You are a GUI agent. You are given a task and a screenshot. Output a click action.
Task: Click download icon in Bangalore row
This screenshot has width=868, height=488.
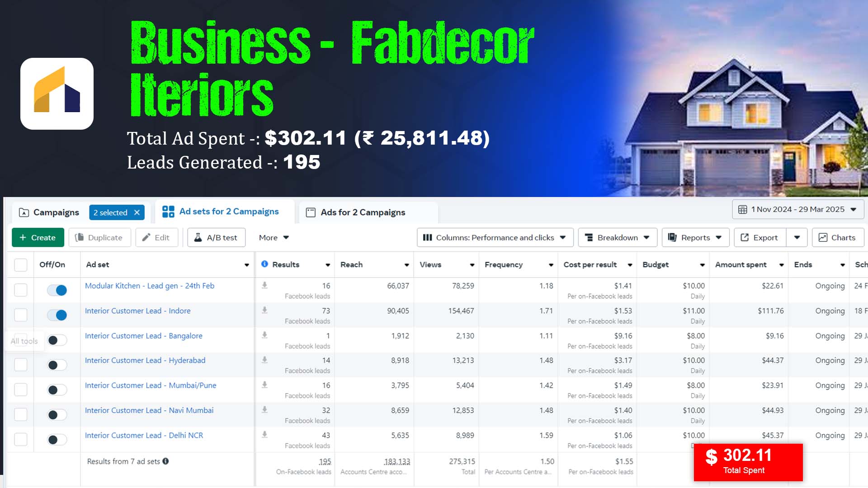264,335
